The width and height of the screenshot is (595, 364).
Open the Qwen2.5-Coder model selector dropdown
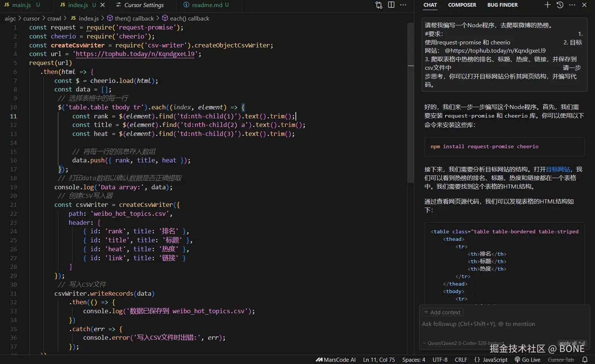(463, 343)
